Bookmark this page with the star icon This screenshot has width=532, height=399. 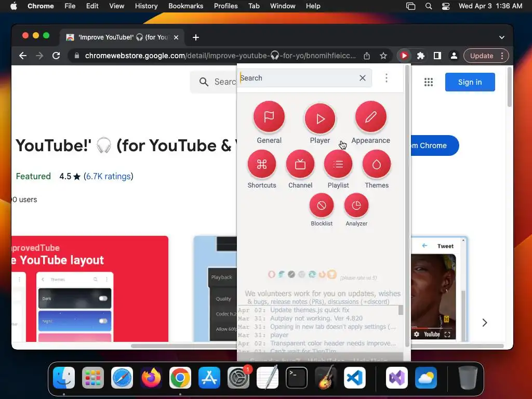click(383, 56)
